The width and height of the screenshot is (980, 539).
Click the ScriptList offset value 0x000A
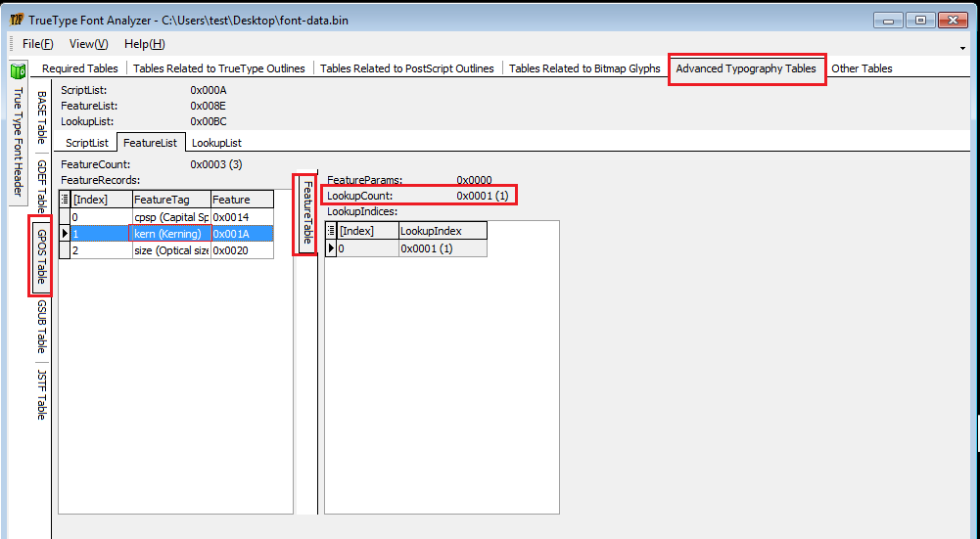[209, 91]
